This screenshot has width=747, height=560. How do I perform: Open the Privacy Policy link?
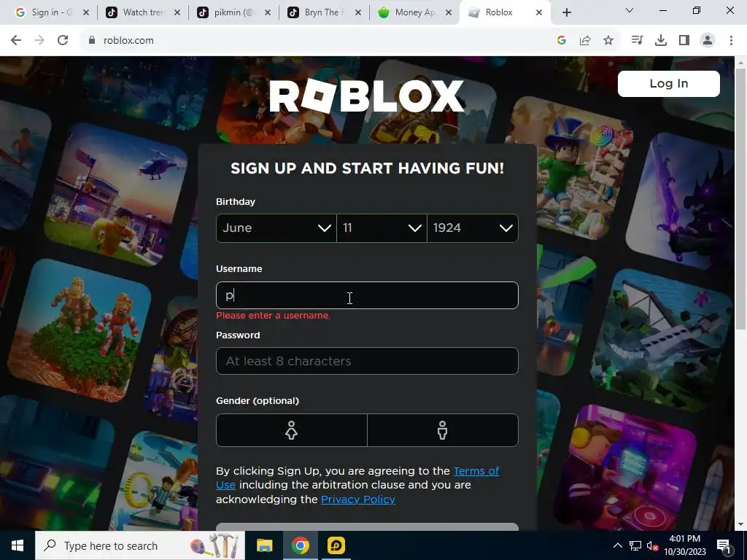click(x=357, y=499)
